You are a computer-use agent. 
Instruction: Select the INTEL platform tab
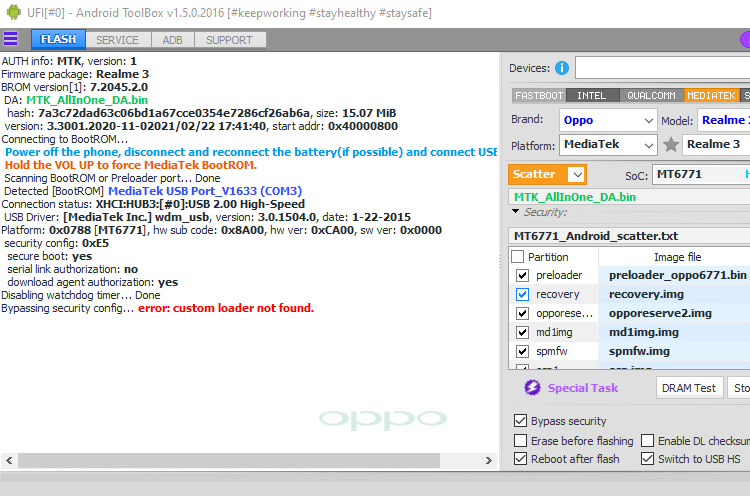tap(592, 96)
